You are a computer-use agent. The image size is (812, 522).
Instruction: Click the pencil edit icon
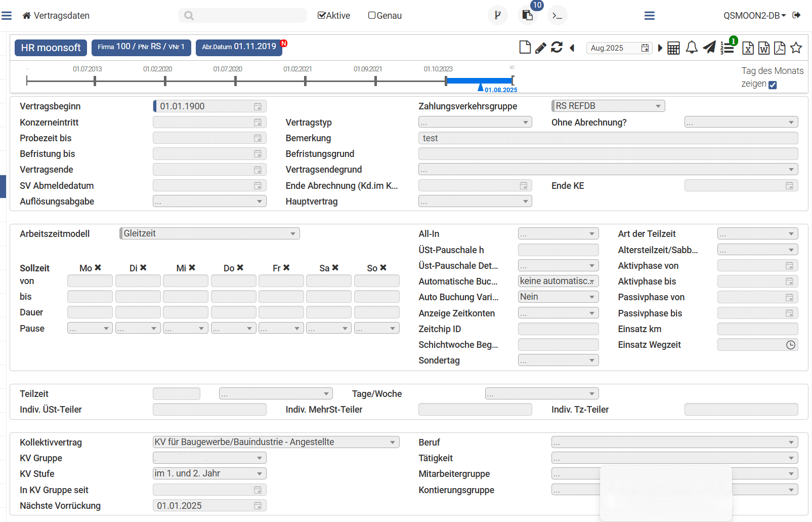click(x=541, y=48)
